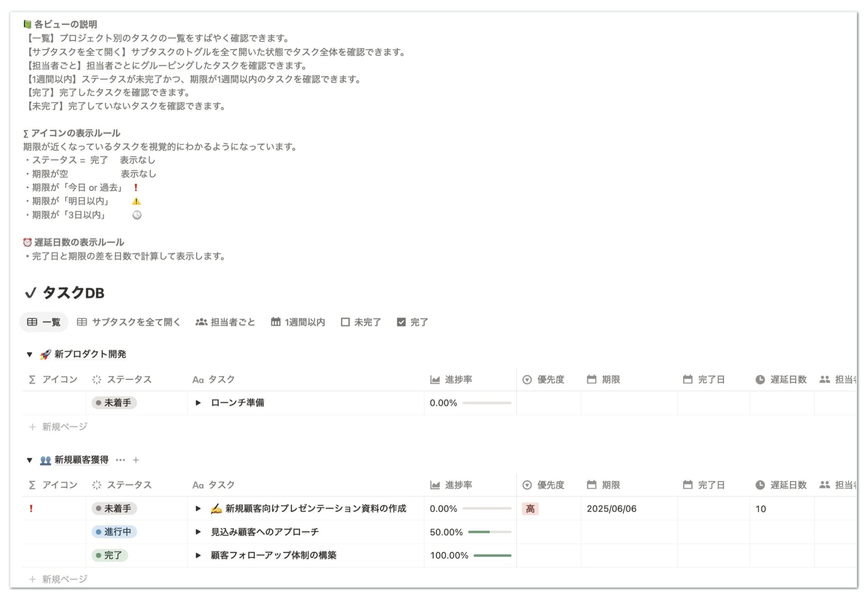
Task: Open the 顧客フォローアップ体制の構築 task title
Action: (274, 555)
